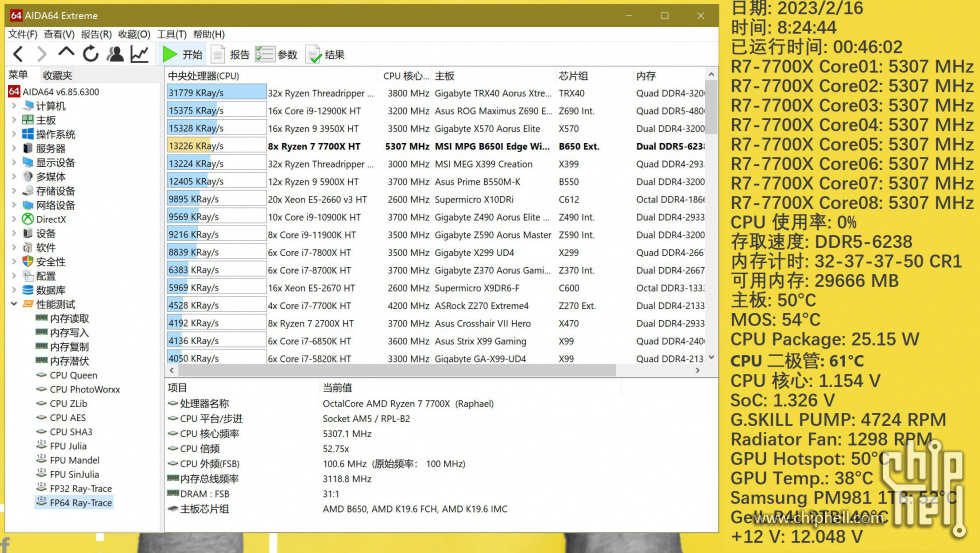Refresh the benchmark page

[x=91, y=54]
